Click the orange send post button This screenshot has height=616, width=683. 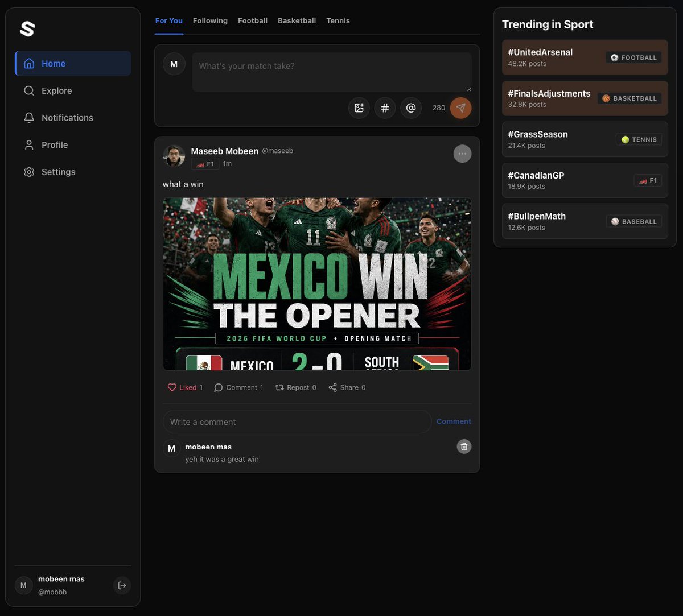[461, 108]
